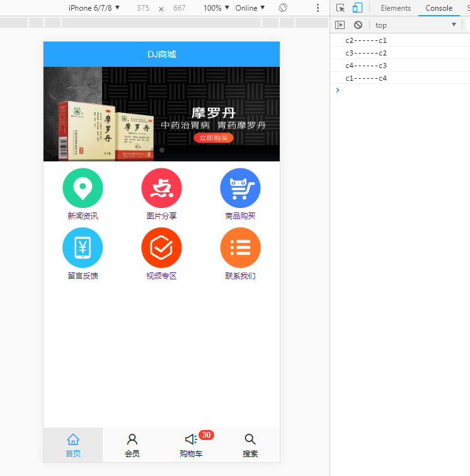The image size is (470, 476).
Task: Show the console sidebar
Action: 340,25
